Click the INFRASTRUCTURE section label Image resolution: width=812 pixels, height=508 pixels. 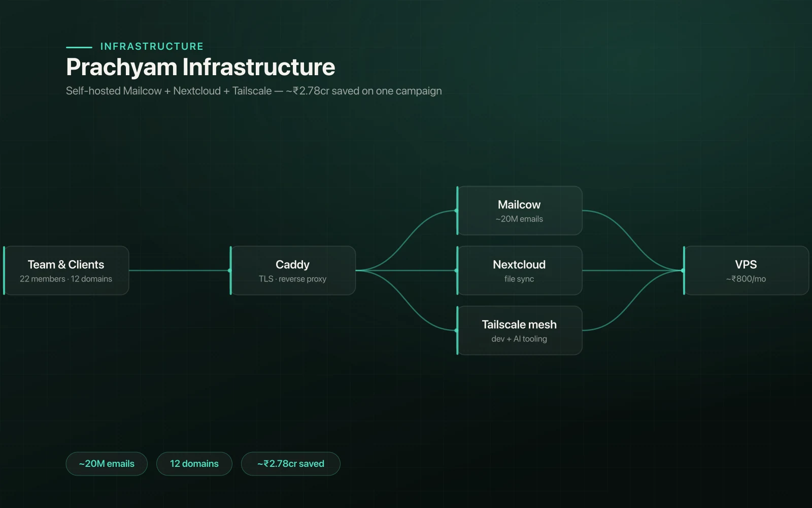click(x=152, y=46)
